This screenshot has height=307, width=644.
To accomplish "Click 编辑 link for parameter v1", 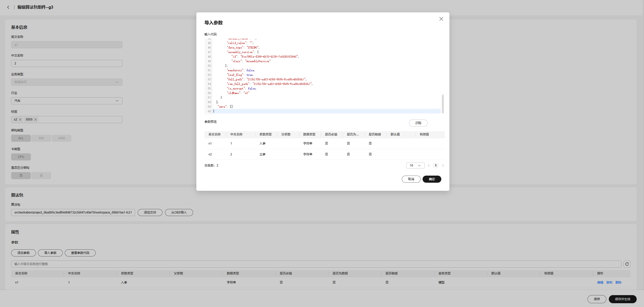I will [x=600, y=282].
